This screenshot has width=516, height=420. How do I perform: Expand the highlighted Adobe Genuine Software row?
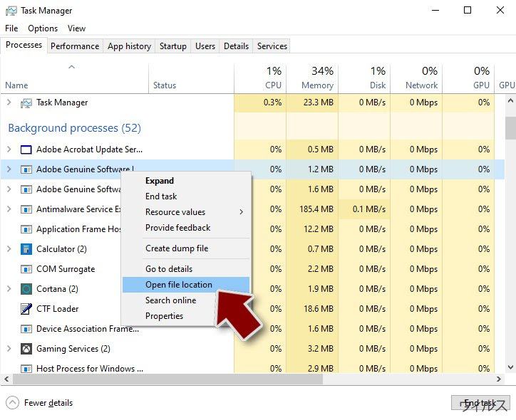tap(9, 169)
